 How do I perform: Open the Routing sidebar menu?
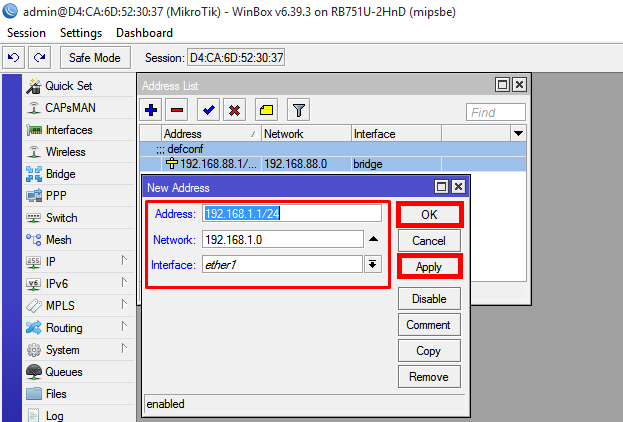point(79,328)
